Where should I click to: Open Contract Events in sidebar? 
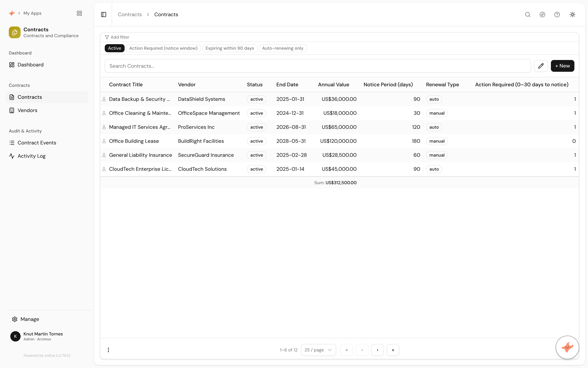[x=47, y=143]
